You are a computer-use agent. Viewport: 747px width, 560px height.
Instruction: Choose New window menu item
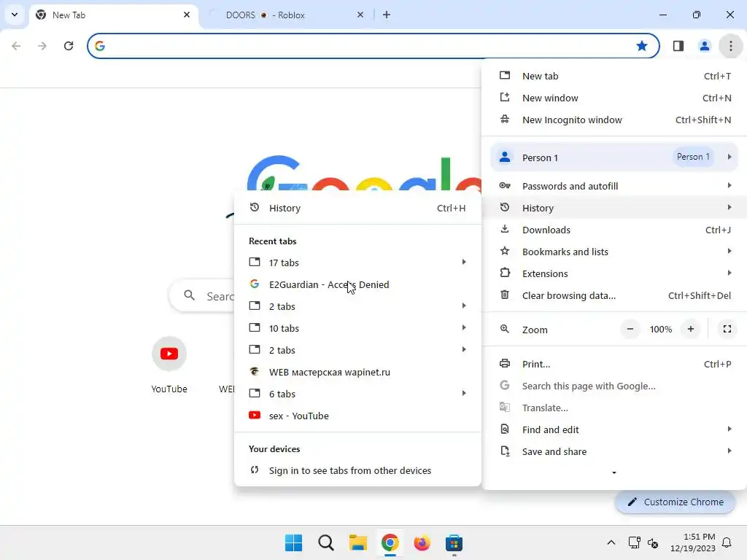(614, 98)
